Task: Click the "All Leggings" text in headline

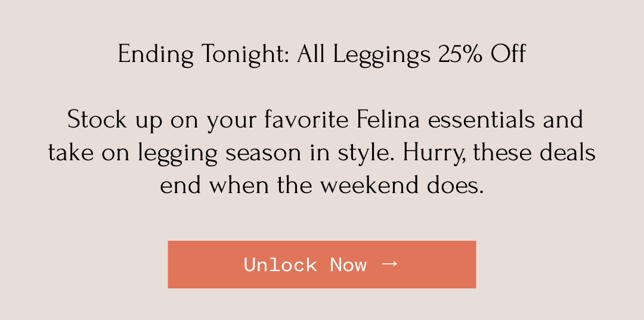Action: pyautogui.click(x=364, y=55)
